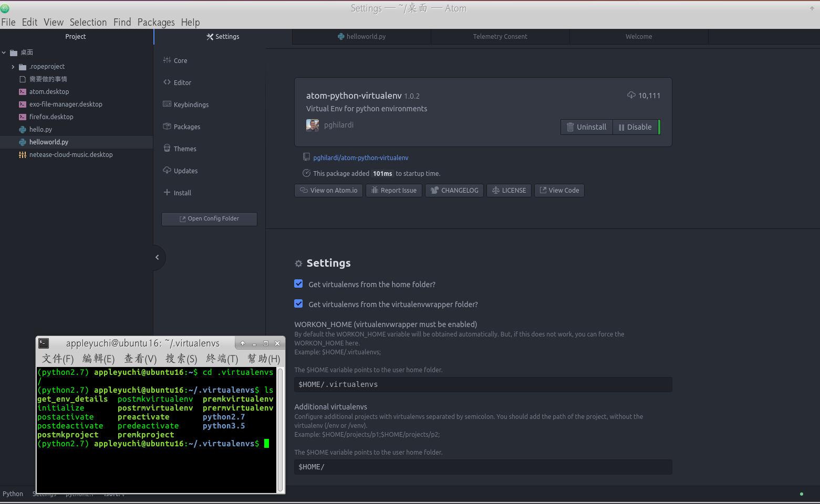Click the Open Config Folder button
The image size is (820, 504).
pyautogui.click(x=209, y=219)
